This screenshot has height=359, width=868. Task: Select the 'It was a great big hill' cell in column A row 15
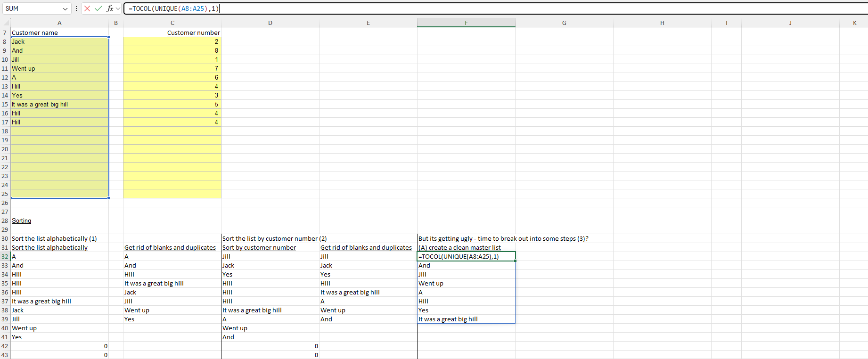tap(59, 104)
